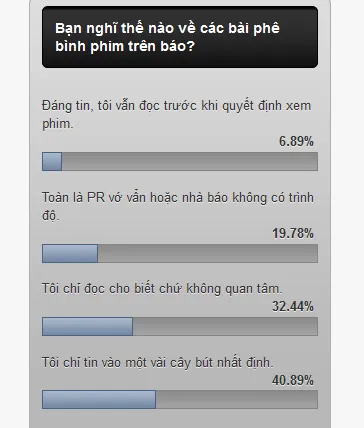The height and width of the screenshot is (428, 364).
Task: Click the blue filled portion of the 6.89% bar
Action: (52, 162)
